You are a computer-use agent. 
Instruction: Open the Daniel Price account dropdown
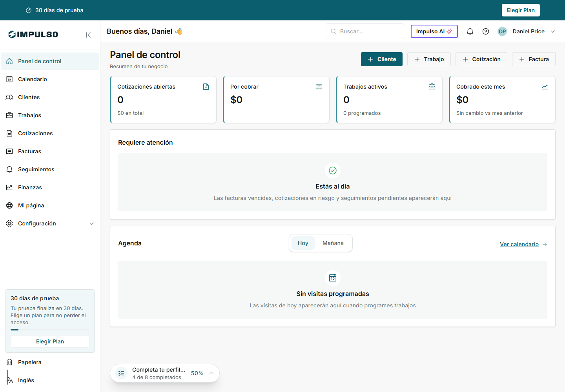coord(527,31)
